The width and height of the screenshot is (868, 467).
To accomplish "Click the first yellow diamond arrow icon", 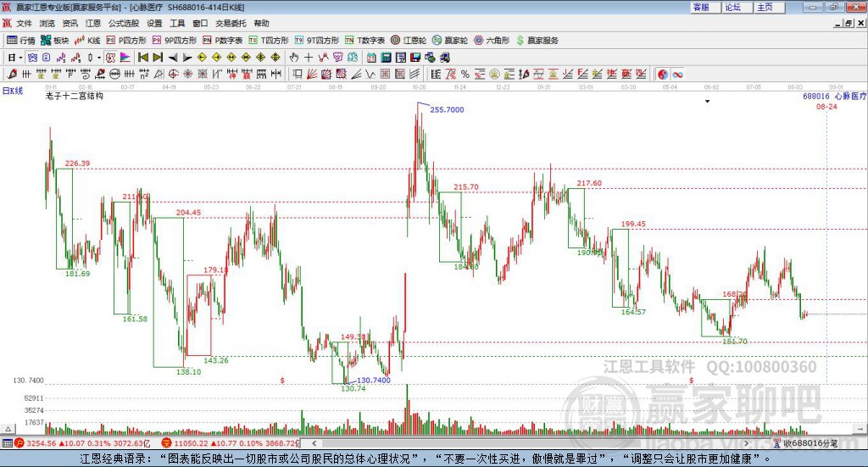I will coord(202,58).
